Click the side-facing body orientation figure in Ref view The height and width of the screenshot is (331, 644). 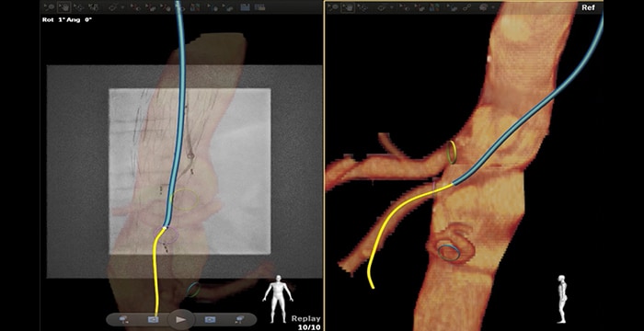(x=563, y=299)
